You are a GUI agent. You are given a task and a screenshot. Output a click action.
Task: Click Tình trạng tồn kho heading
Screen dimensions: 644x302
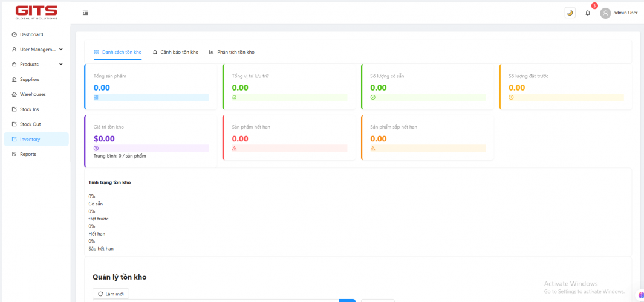point(109,182)
